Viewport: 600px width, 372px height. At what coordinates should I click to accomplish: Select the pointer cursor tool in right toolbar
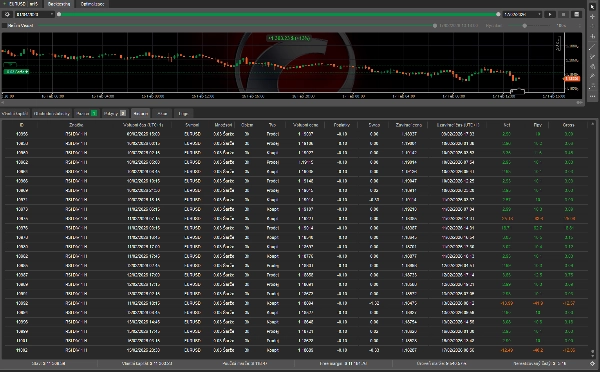tap(592, 7)
